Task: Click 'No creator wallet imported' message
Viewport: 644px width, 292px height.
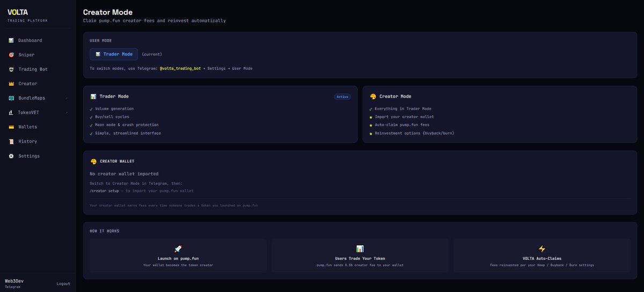Action: (x=124, y=174)
